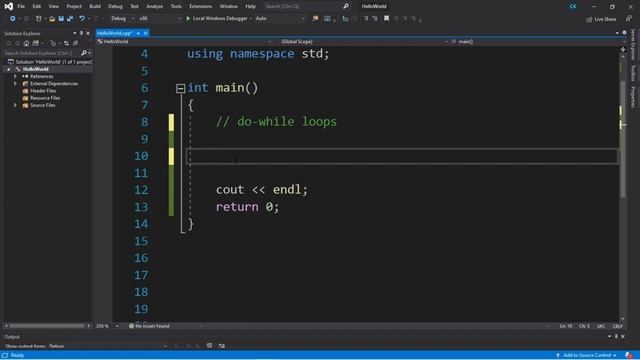Open the x86 platform dropdown
The image size is (640, 360).
tap(160, 18)
